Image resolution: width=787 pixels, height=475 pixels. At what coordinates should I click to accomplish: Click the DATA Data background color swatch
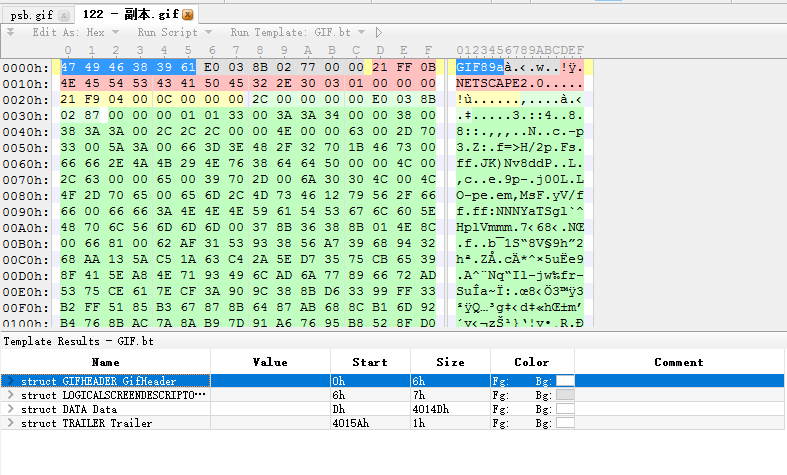point(565,409)
